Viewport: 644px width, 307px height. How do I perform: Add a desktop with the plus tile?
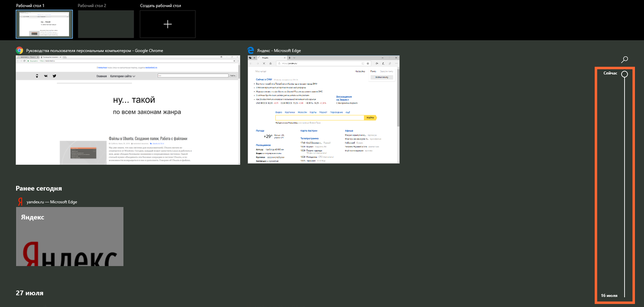tap(167, 24)
